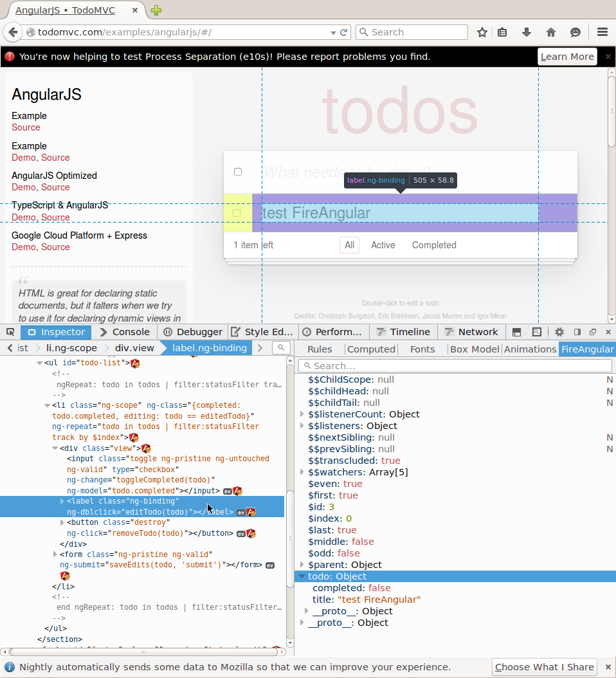Expand $$listenerCount Object
Screen dimensions: 616x678
302,414
